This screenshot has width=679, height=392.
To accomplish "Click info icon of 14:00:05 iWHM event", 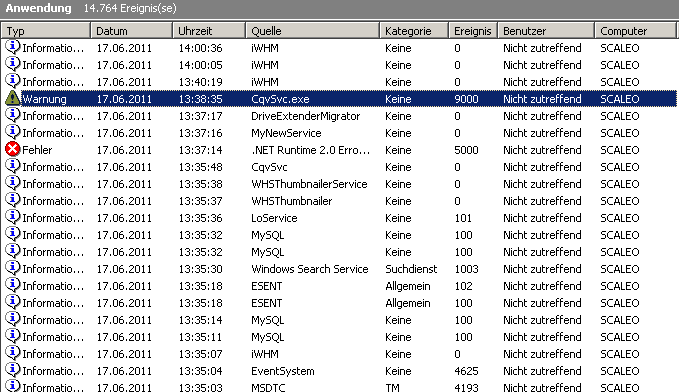I will coord(13,64).
